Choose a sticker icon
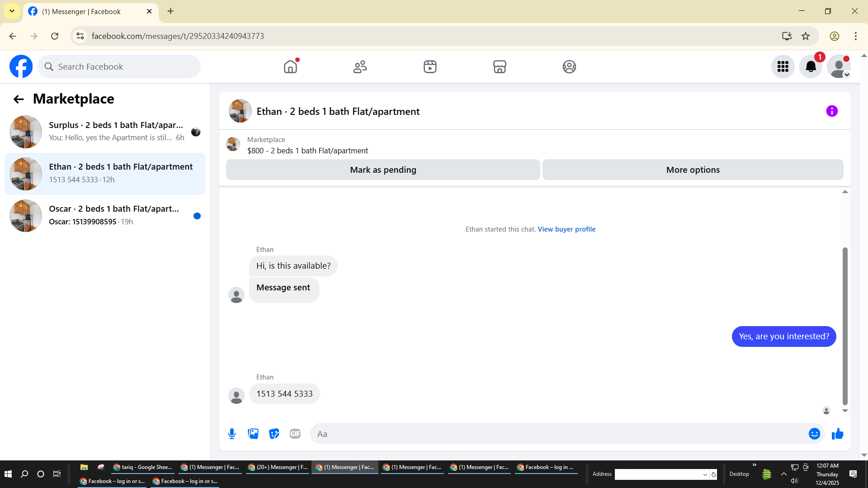 (274, 434)
